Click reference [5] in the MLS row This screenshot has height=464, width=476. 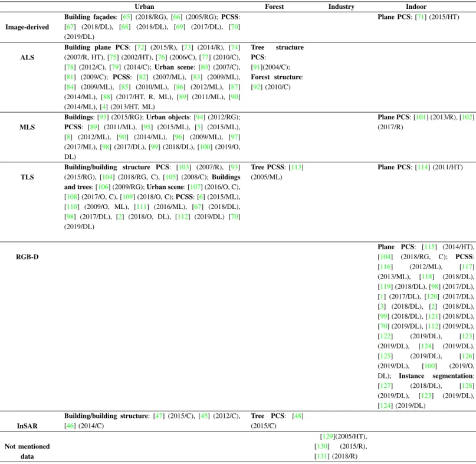click(199, 127)
